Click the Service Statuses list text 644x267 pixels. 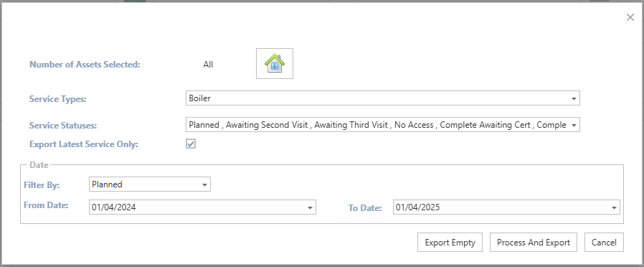[377, 125]
